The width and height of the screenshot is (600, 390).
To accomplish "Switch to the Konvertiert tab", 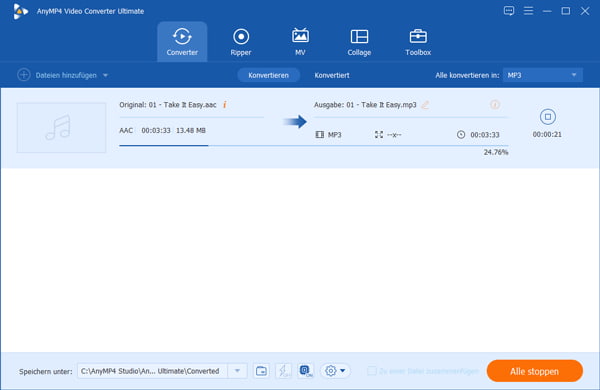I will point(332,75).
